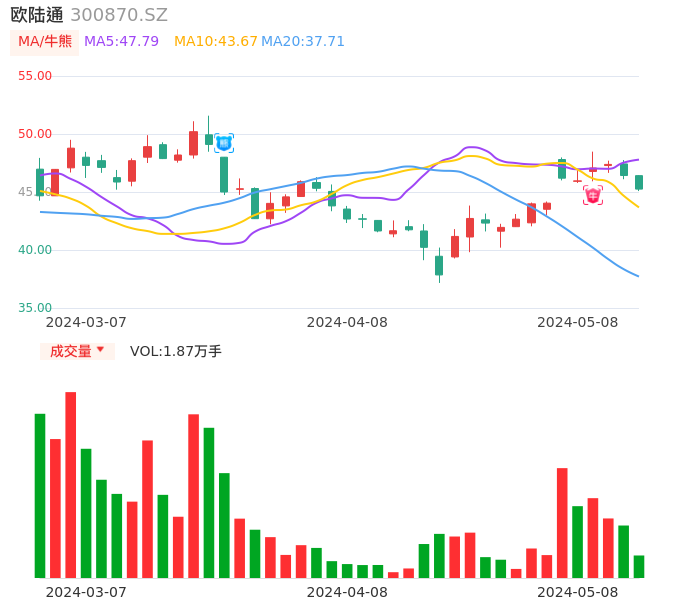Click the 300870.SZ stock code
The width and height of the screenshot is (686, 606).
[119, 15]
